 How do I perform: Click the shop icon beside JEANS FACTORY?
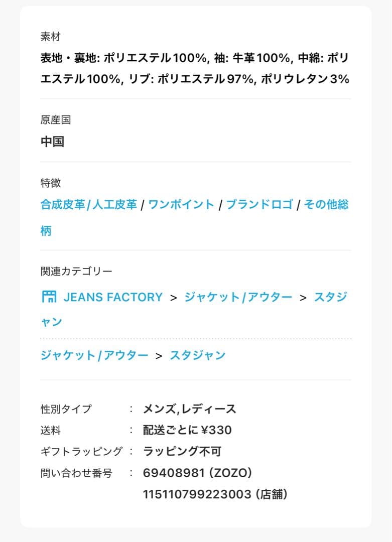49,297
